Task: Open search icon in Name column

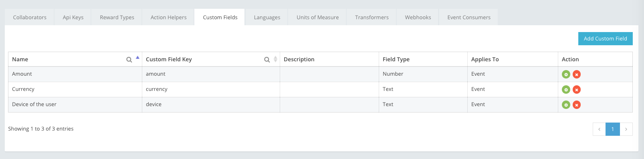Action: click(129, 60)
